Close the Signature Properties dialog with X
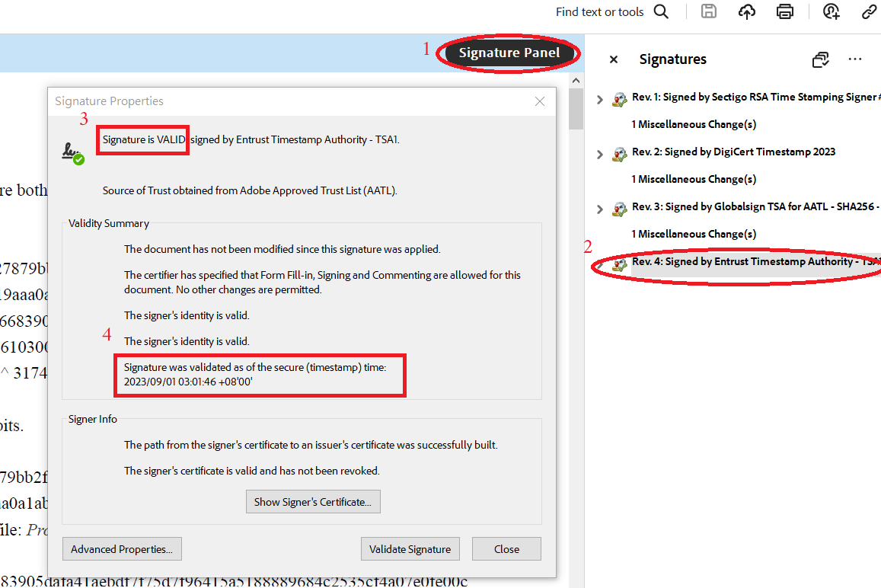The height and width of the screenshot is (588, 881). pyautogui.click(x=539, y=101)
